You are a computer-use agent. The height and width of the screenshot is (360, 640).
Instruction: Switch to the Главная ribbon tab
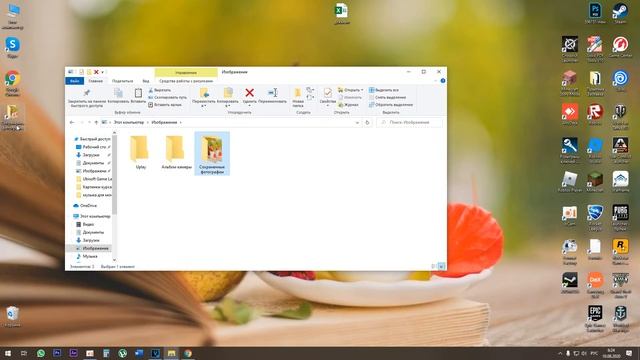[x=96, y=81]
